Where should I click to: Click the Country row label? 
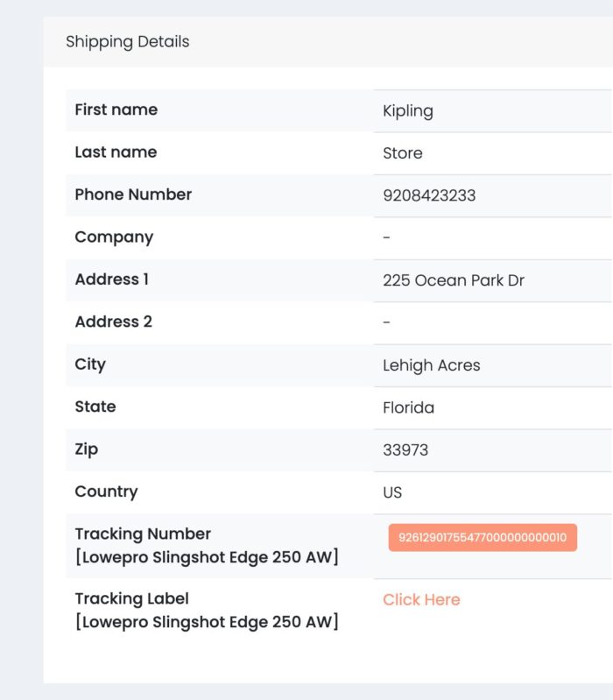(x=106, y=491)
